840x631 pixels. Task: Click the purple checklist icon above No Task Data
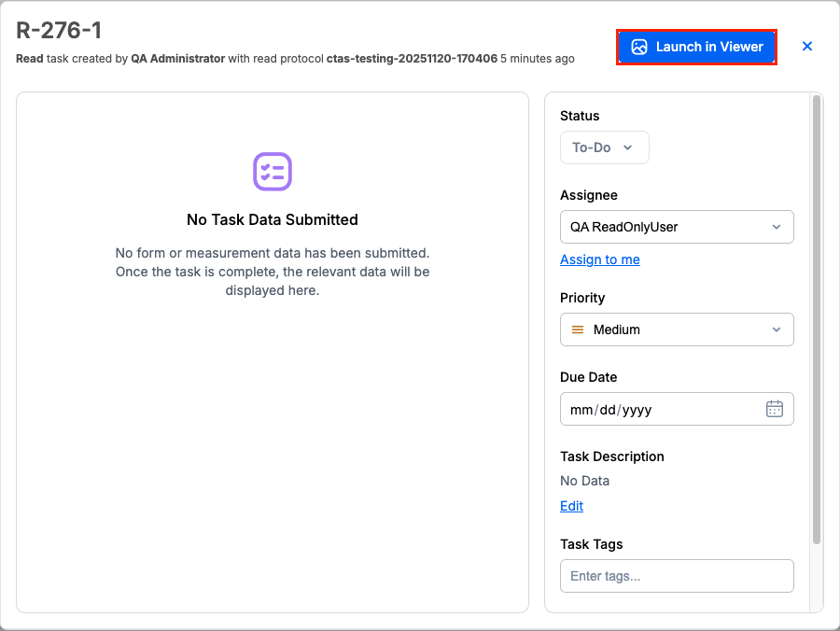(x=272, y=172)
